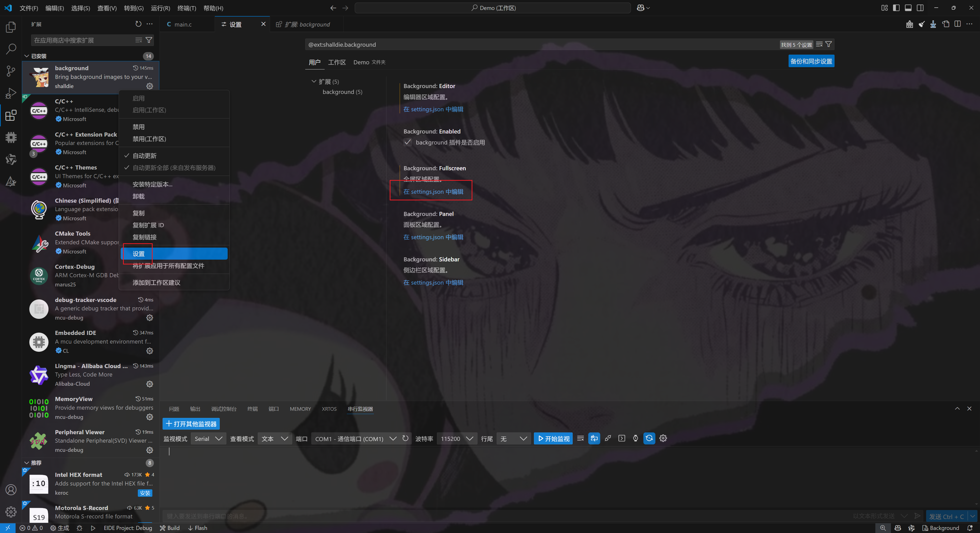Viewport: 980px width, 533px height.
Task: Open the 行尾 无 dropdown
Action: point(513,439)
